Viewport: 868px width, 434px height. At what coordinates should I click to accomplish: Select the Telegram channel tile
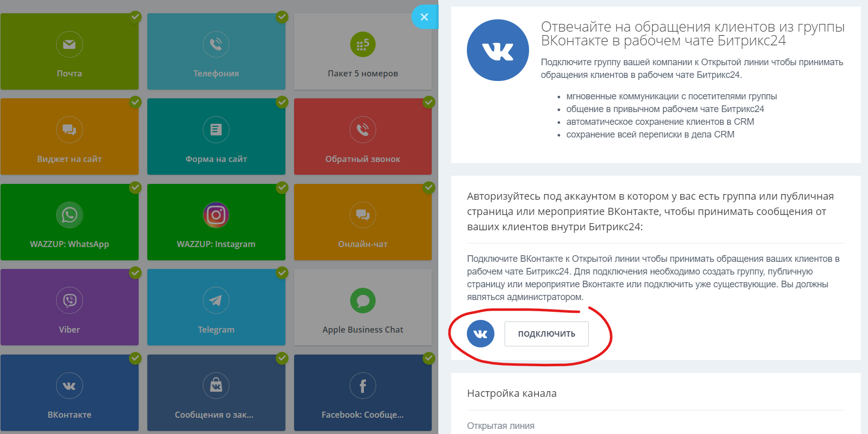tap(216, 307)
